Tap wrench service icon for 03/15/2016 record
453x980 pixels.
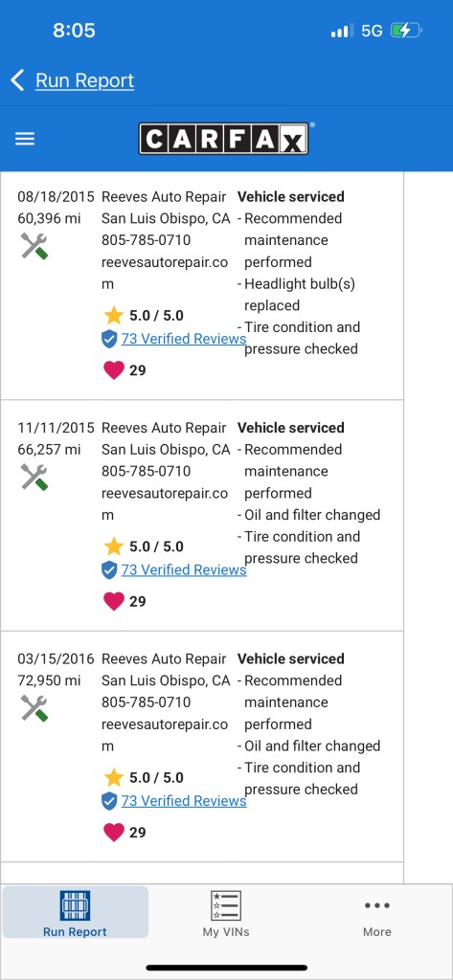coord(34,708)
